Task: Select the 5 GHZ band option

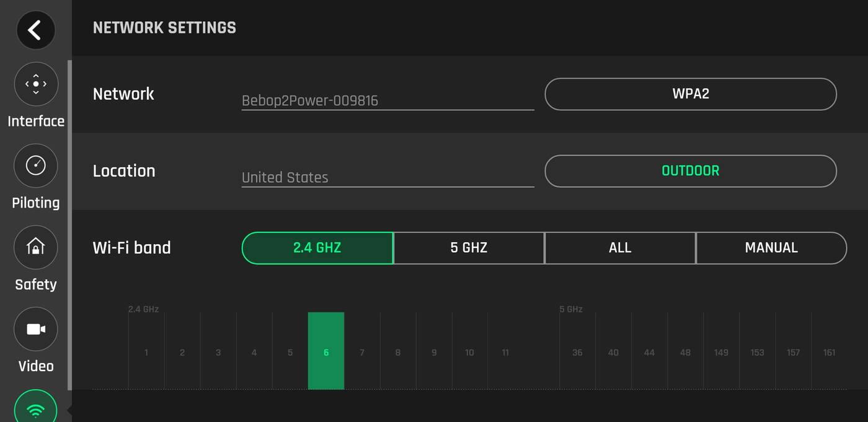Action: pos(469,248)
